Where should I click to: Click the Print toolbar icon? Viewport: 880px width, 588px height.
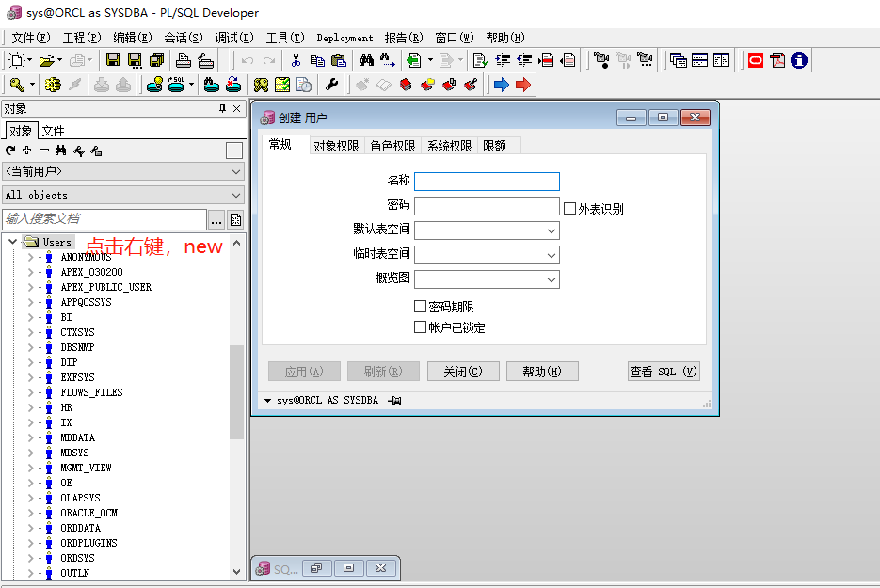pos(183,60)
